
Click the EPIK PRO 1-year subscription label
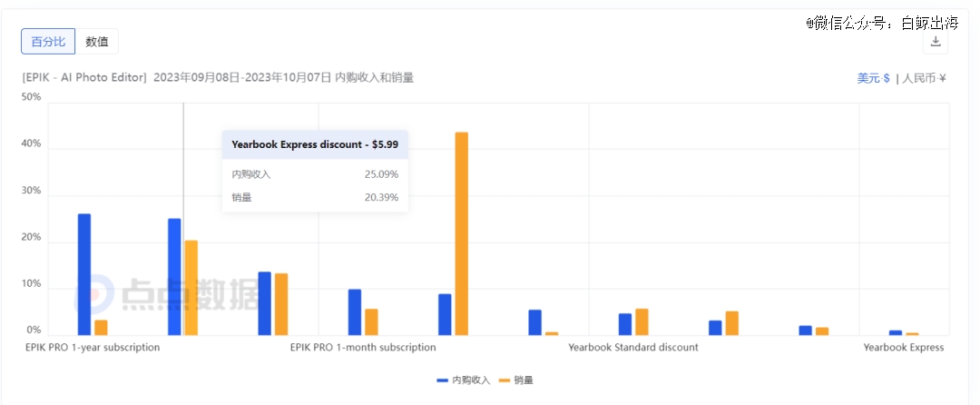point(93,347)
